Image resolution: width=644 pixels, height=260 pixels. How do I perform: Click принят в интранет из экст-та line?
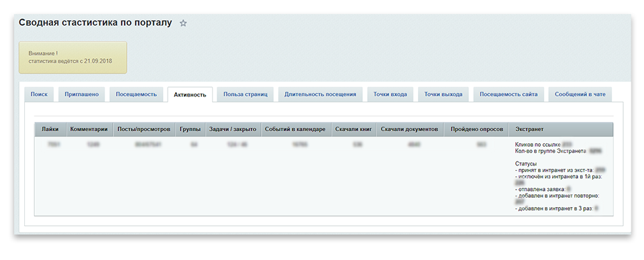click(560, 170)
